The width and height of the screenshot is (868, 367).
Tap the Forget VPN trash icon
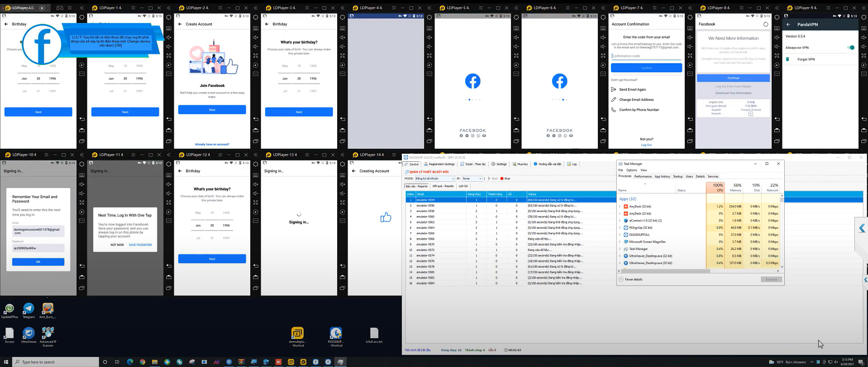click(x=787, y=59)
